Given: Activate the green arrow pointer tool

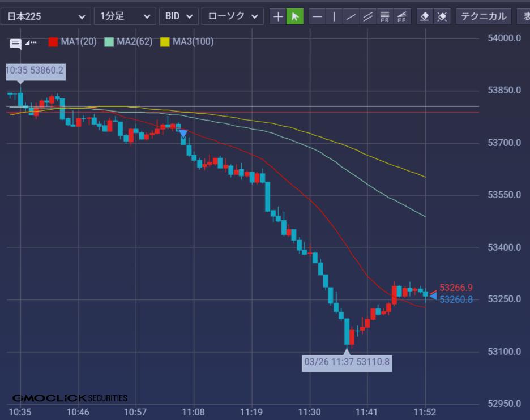Looking at the screenshot, I should [294, 16].
